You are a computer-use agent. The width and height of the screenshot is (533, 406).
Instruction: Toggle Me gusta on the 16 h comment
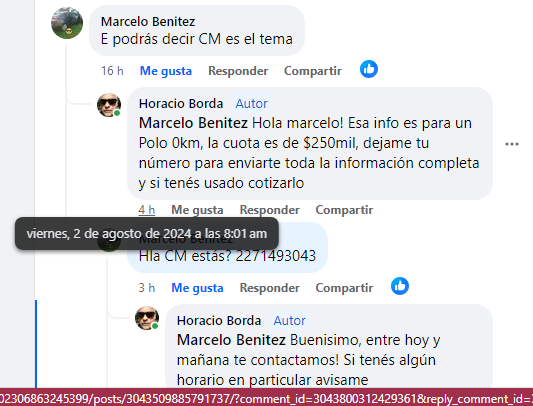tap(166, 71)
